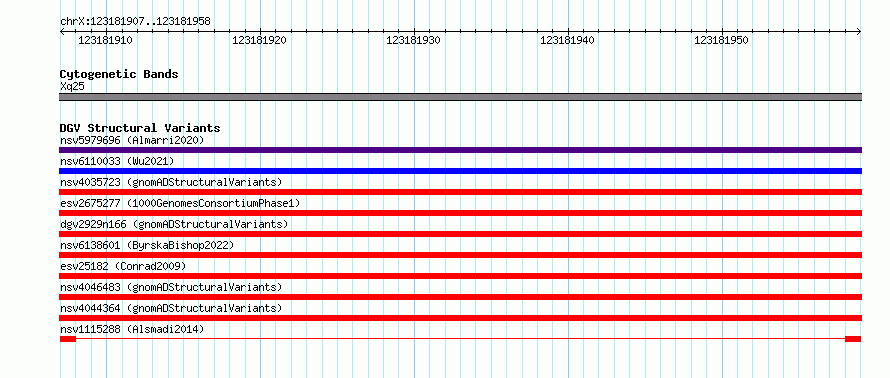Open variant label nsv6138601 (ByrskaBishop2022)
The width and height of the screenshot is (890, 378).
147,245
